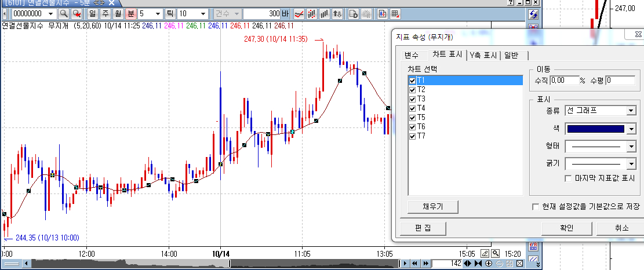Toggle the T4 checkbox

(x=412, y=108)
